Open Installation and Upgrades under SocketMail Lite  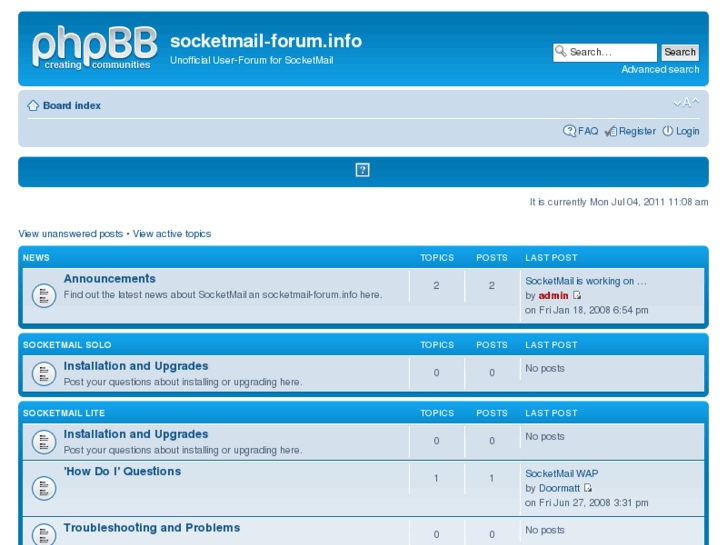(x=136, y=434)
